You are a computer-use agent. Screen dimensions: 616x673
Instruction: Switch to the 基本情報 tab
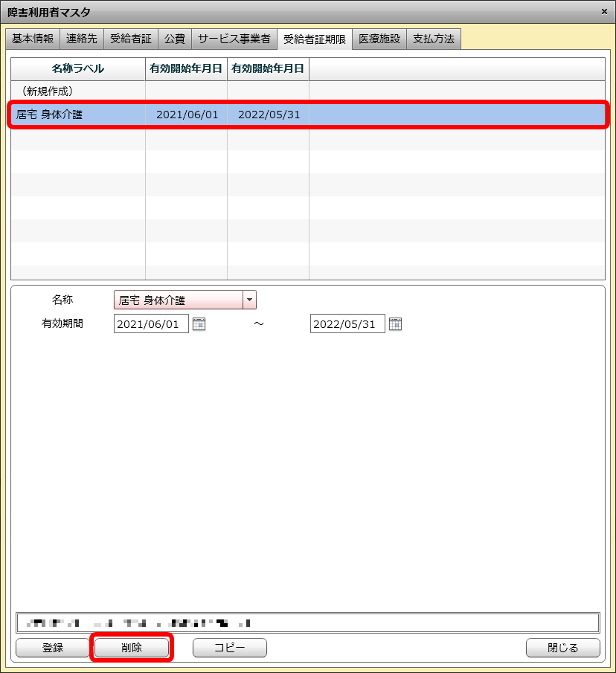[33, 39]
